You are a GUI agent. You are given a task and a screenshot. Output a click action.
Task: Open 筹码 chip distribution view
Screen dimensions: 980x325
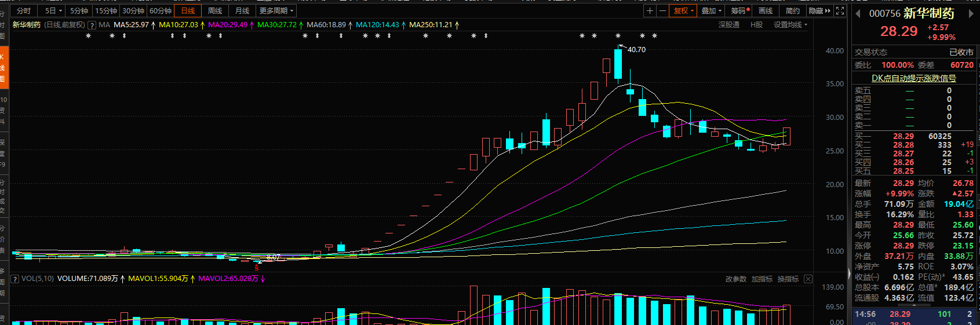740,11
